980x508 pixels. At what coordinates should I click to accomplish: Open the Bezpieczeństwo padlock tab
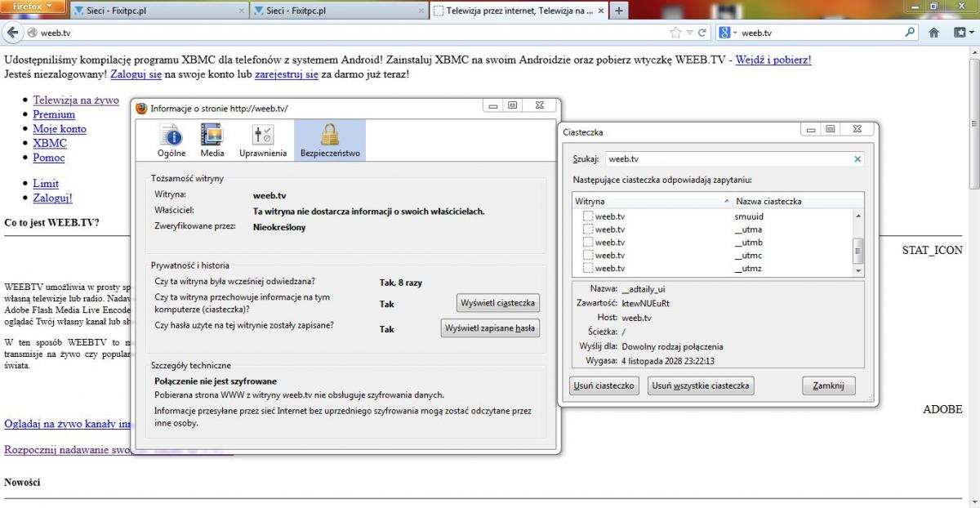(330, 140)
